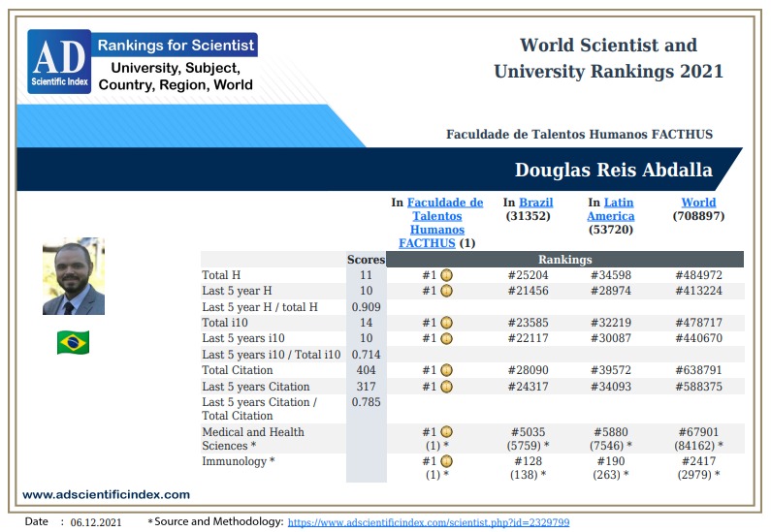Open the adscientificindex.com scientist source URL
Viewport: 771px width, 532px height.
[429, 521]
